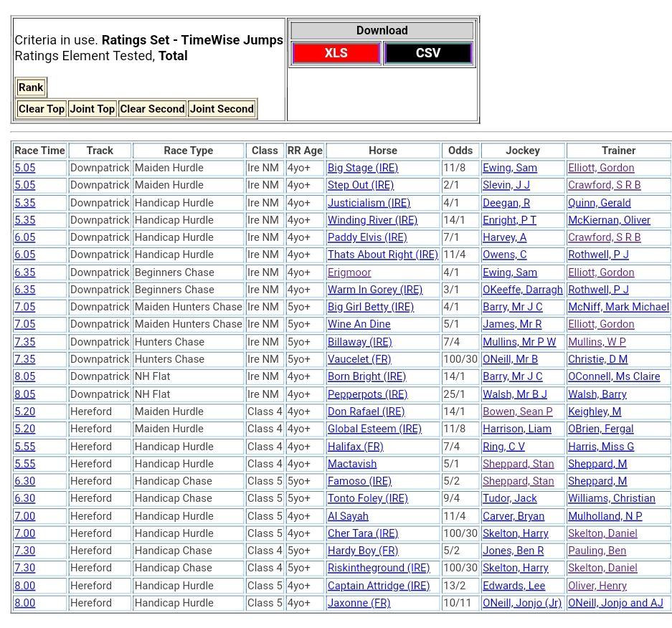
Task: Open trainer Quinn, Gerald link
Action: tap(599, 203)
